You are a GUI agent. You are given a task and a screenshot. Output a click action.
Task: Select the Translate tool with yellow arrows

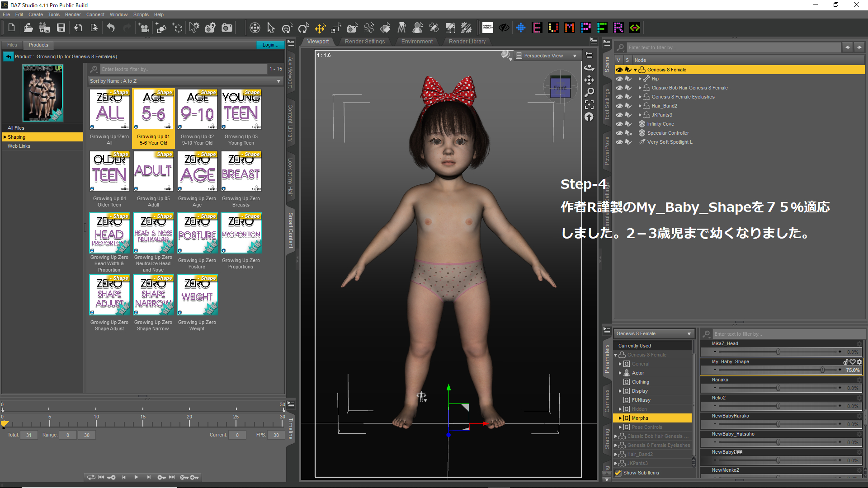(320, 28)
